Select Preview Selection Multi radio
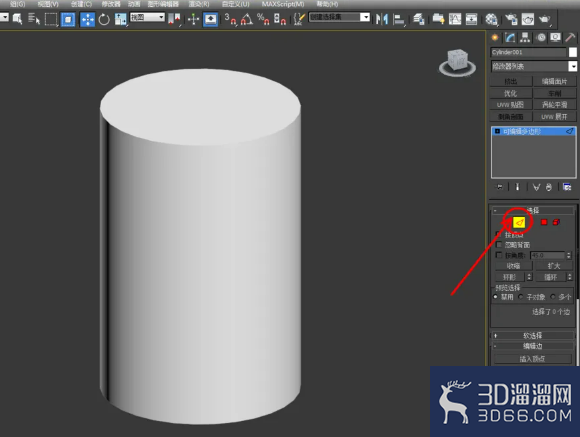This screenshot has width=580, height=437. coord(553,297)
